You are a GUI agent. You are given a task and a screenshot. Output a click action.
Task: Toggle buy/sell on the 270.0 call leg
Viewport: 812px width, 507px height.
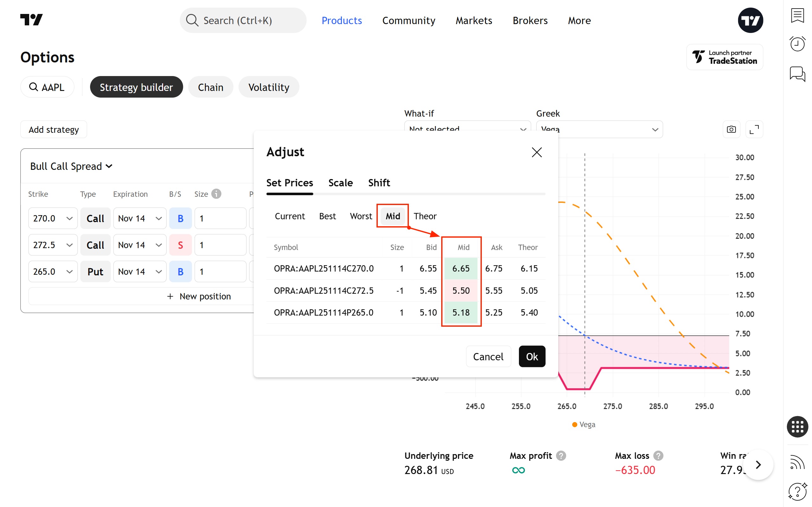180,218
